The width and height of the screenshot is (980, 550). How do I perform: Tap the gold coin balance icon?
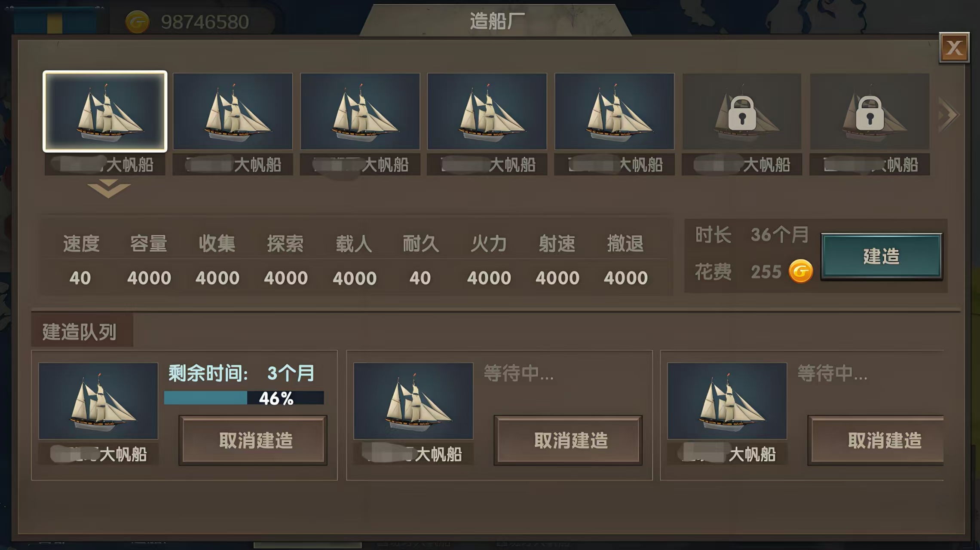click(x=137, y=22)
